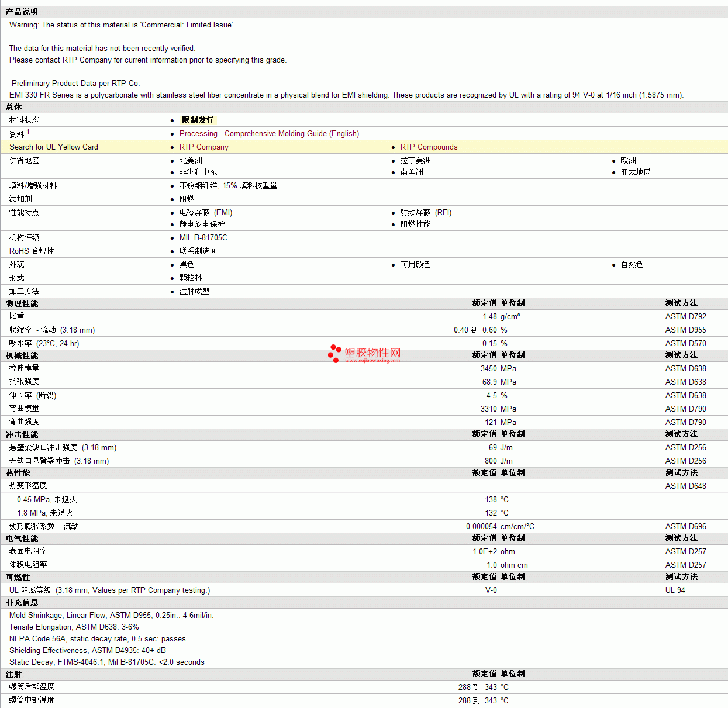The width and height of the screenshot is (728, 708).
Task: Open the RTP Company UL Yellow Card link
Action: (x=203, y=147)
